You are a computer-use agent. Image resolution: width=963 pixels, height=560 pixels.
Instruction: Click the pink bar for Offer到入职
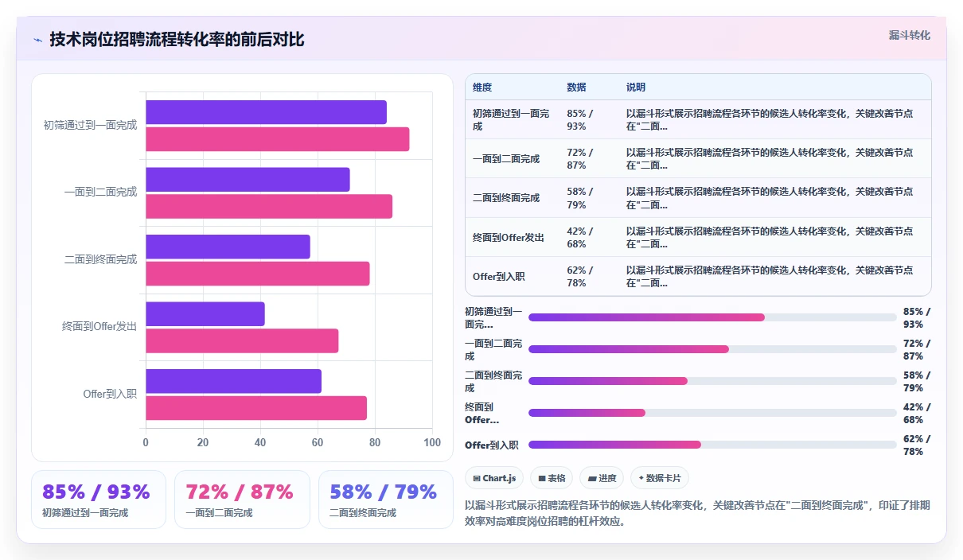click(256, 408)
